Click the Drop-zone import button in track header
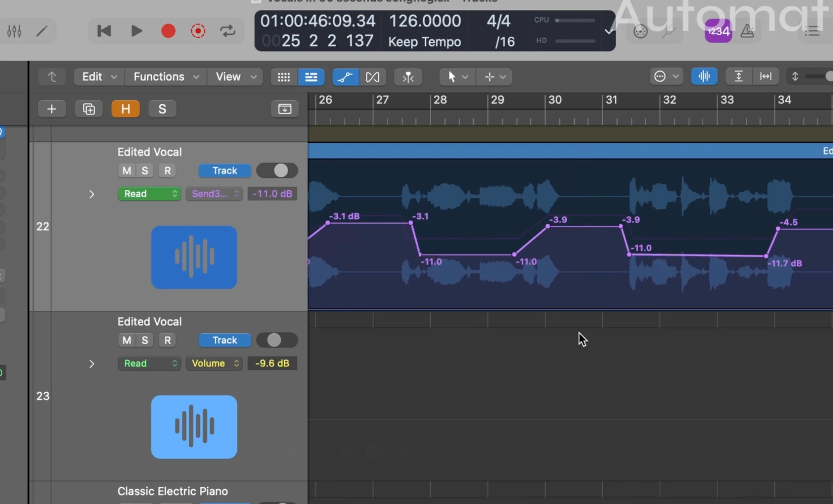833x504 pixels. pyautogui.click(x=285, y=109)
